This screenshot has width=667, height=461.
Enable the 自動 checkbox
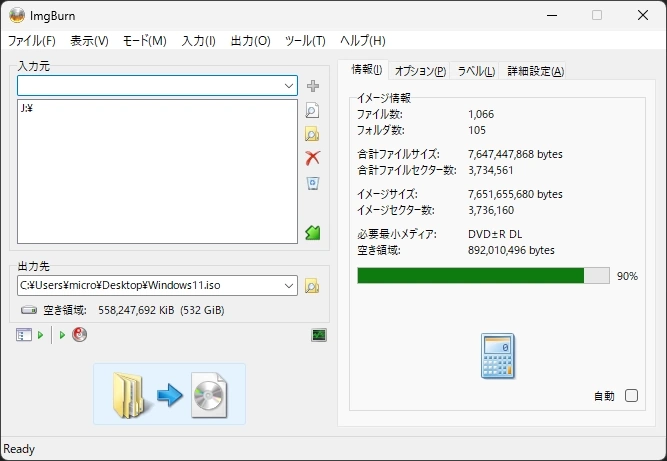tap(631, 396)
